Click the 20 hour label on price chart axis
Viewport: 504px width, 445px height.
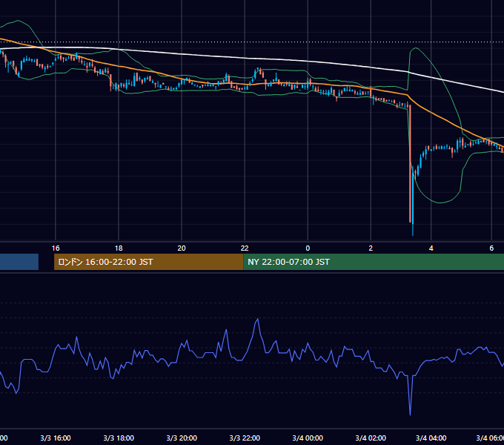click(182, 248)
